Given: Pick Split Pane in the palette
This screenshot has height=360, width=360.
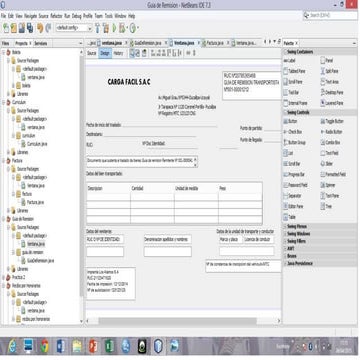Looking at the screenshot, I should tap(329, 71).
